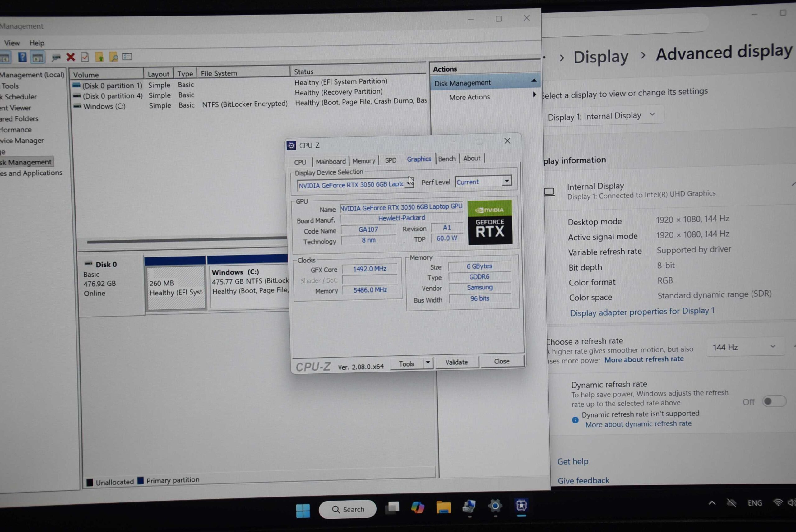Image resolution: width=796 pixels, height=532 pixels.
Task: Open the Perf Level Current dropdown
Action: 507,181
